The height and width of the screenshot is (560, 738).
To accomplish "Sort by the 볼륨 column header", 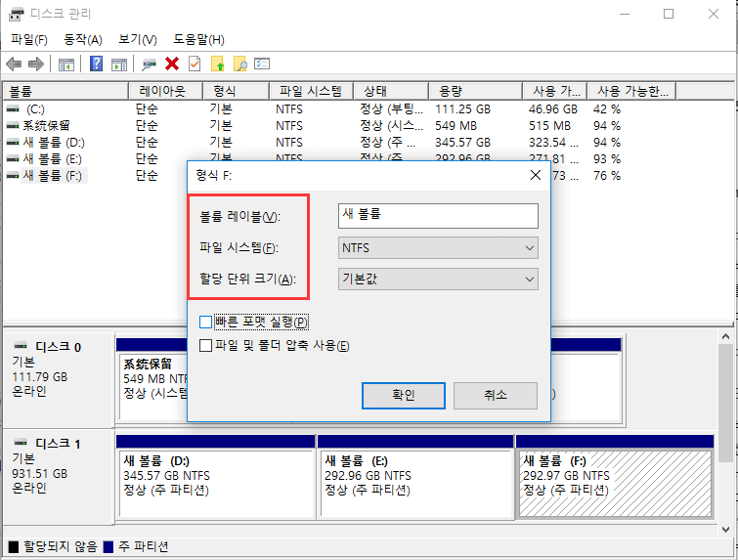I will [x=65, y=91].
